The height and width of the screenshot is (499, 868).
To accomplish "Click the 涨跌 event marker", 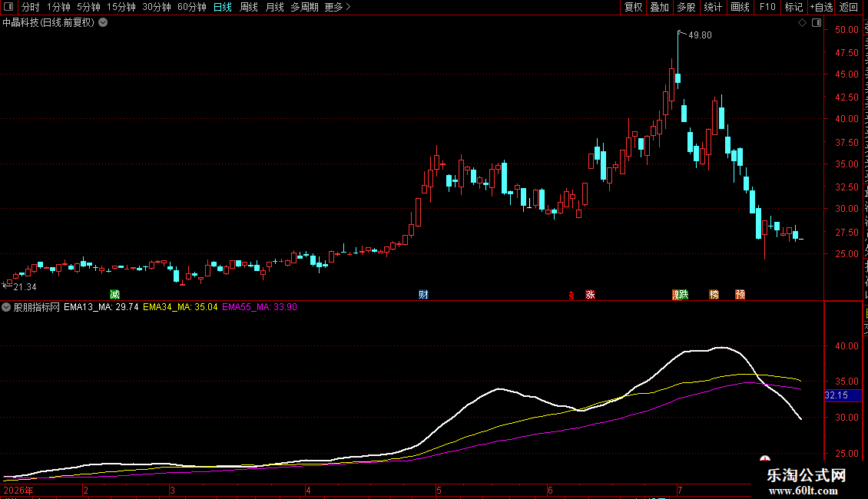I will coord(680,294).
